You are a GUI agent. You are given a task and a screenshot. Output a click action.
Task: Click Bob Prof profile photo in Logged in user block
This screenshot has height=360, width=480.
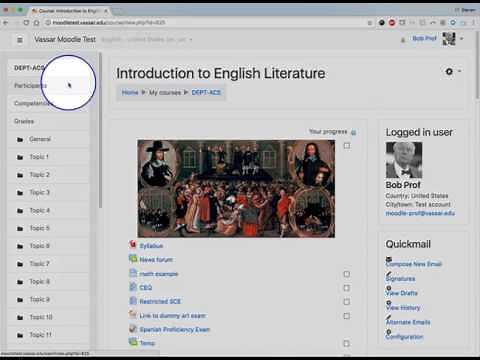click(x=404, y=160)
